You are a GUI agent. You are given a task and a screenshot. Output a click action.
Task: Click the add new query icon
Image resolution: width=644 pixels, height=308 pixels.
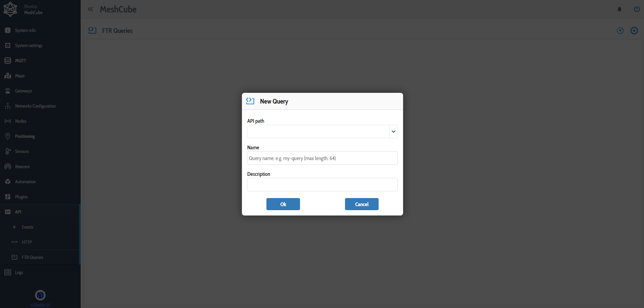634,31
